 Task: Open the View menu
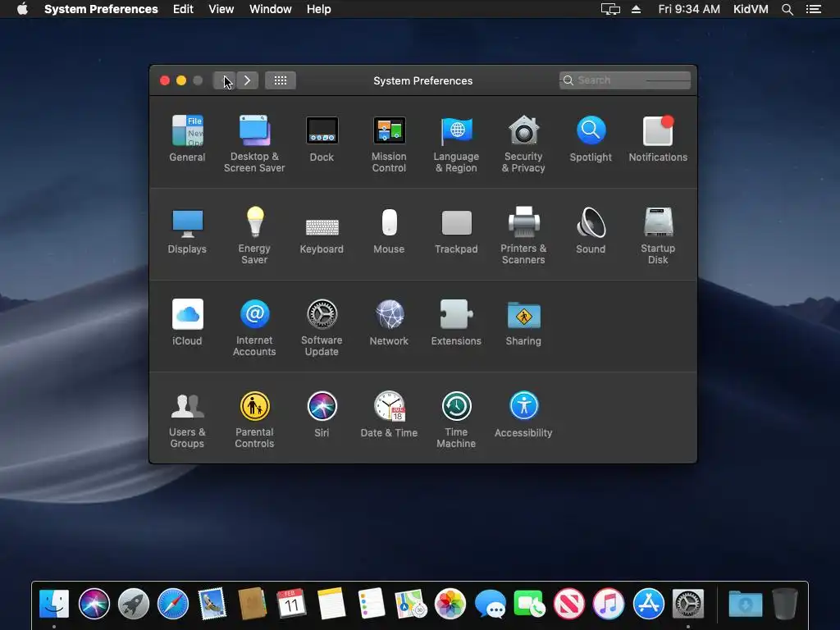point(221,9)
